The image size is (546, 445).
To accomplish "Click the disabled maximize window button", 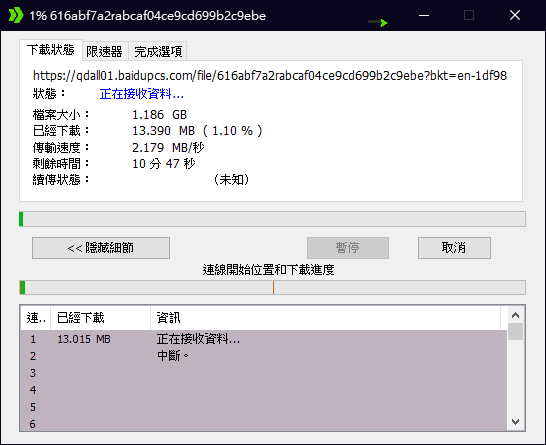I will 469,15.
